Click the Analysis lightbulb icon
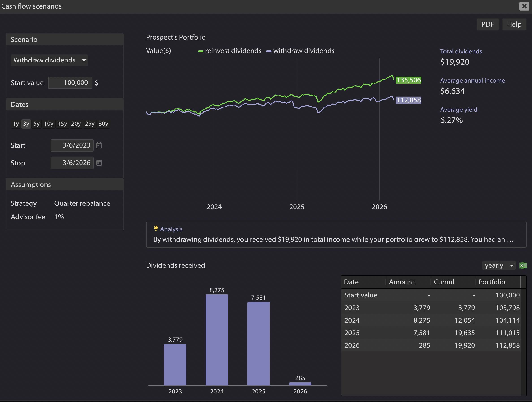This screenshot has width=532, height=402. pos(156,228)
